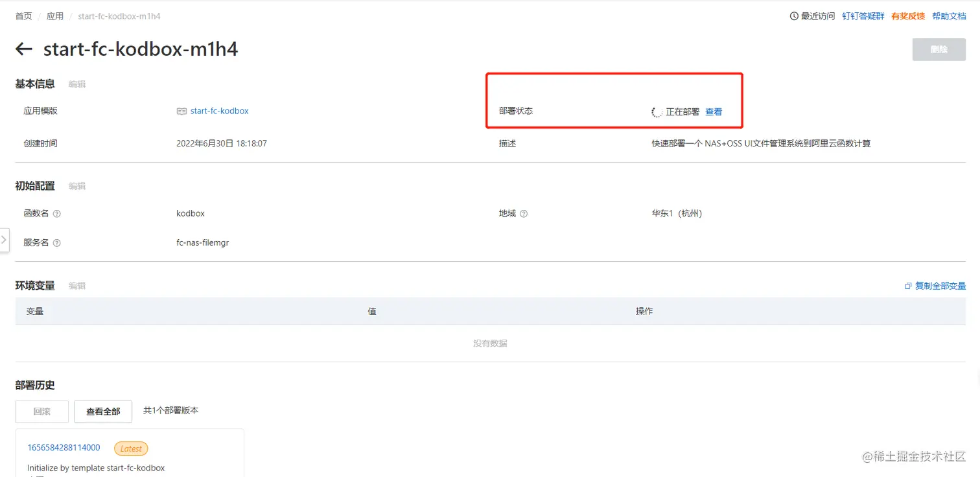Click the help icon next to 地域
980x477 pixels.
524,214
